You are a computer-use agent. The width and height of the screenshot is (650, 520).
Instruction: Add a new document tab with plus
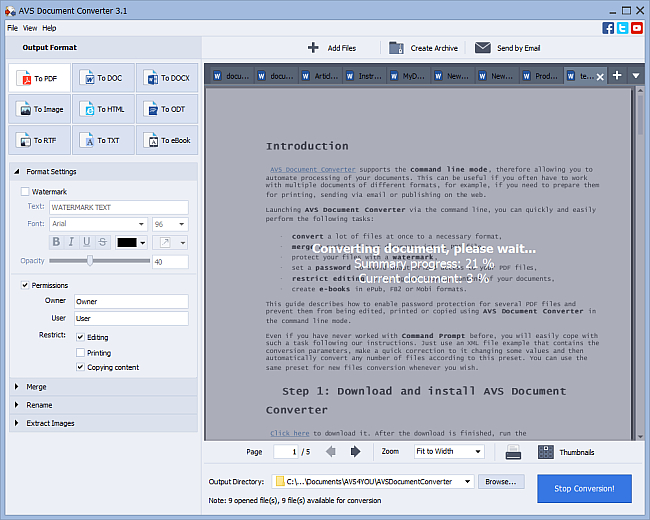(617, 75)
